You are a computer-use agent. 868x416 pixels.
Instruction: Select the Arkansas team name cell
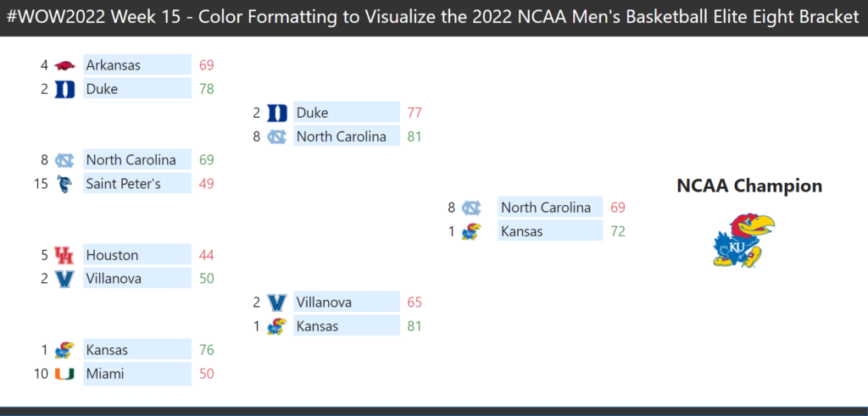tap(137, 65)
